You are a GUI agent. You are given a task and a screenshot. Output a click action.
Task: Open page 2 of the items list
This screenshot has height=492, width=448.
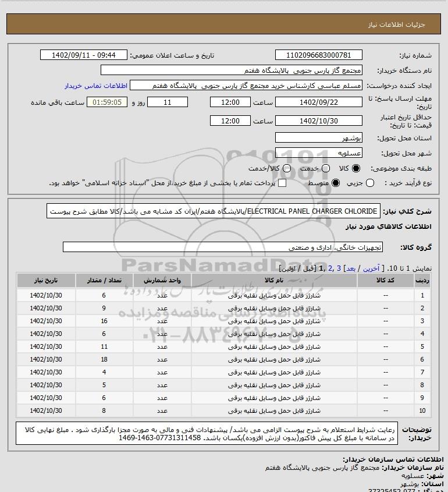click(330, 268)
